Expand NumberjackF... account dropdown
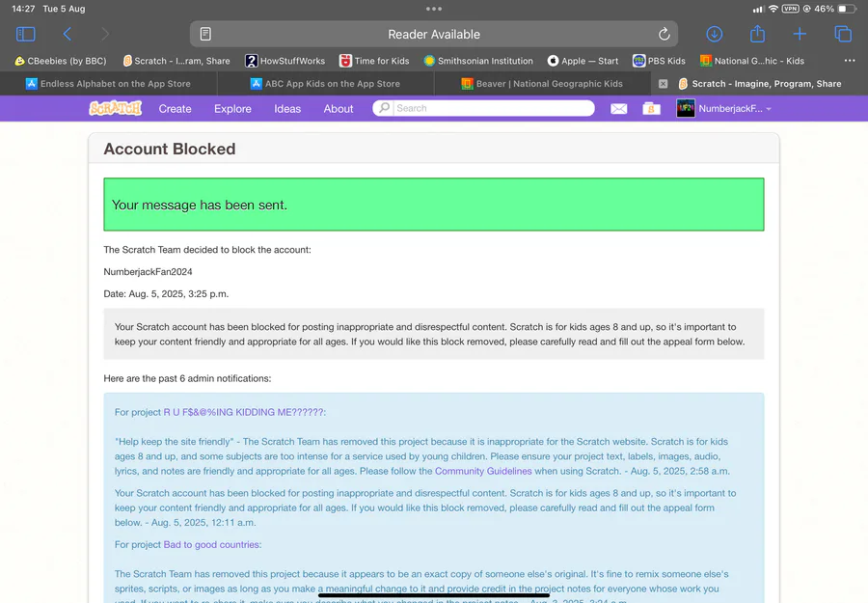The width and height of the screenshot is (868, 603). (x=735, y=108)
